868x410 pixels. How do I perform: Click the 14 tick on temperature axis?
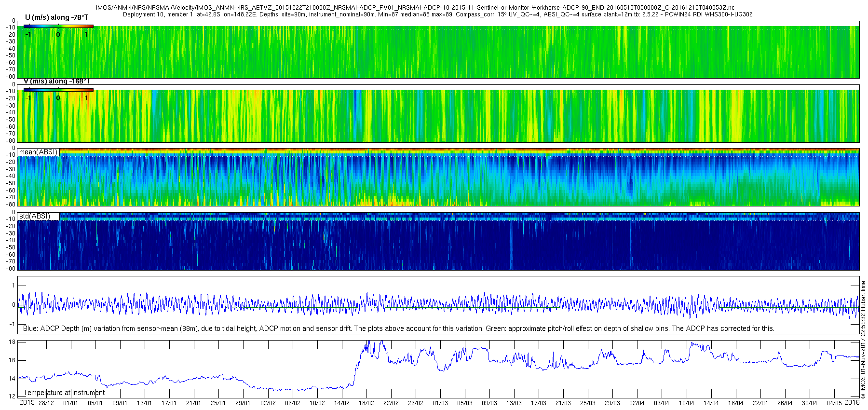click(x=13, y=379)
